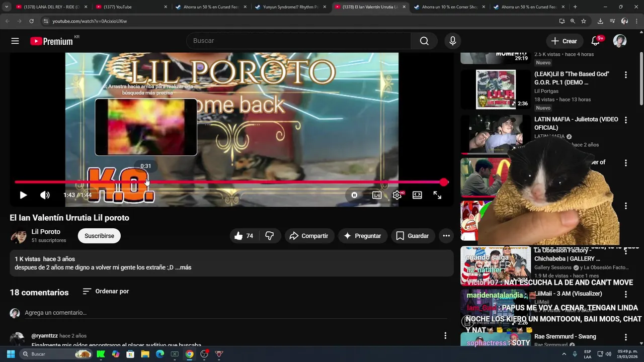This screenshot has height=362, width=644.
Task: Switch to Ahorra 10 % Corner Shop tab
Action: [x=449, y=7]
